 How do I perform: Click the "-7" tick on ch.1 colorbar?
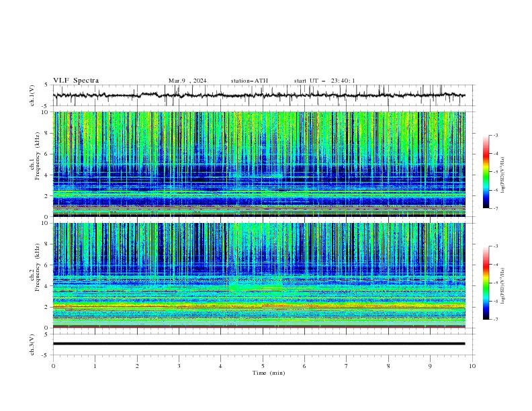pos(496,208)
